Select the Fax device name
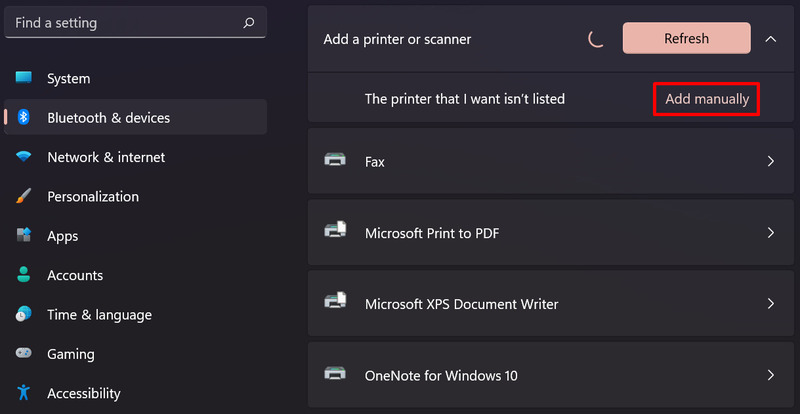Image resolution: width=800 pixels, height=414 pixels. coord(375,162)
